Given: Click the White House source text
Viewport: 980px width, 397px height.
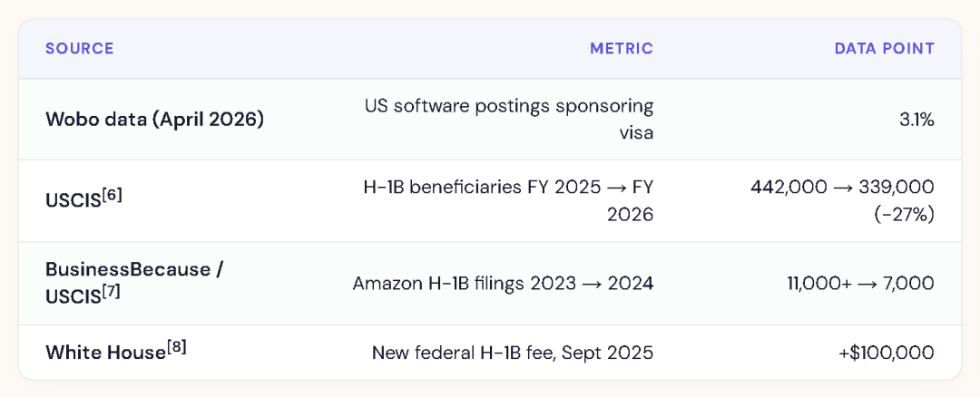Looking at the screenshot, I should [x=116, y=352].
